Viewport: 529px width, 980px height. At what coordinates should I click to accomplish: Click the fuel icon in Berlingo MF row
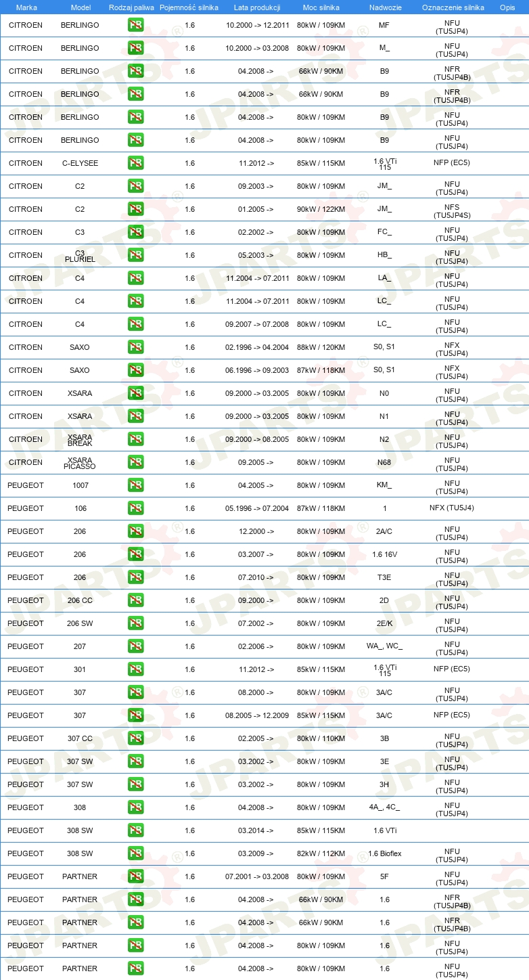click(x=135, y=25)
